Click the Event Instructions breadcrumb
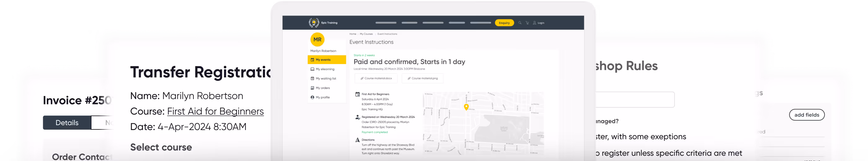 coord(387,34)
